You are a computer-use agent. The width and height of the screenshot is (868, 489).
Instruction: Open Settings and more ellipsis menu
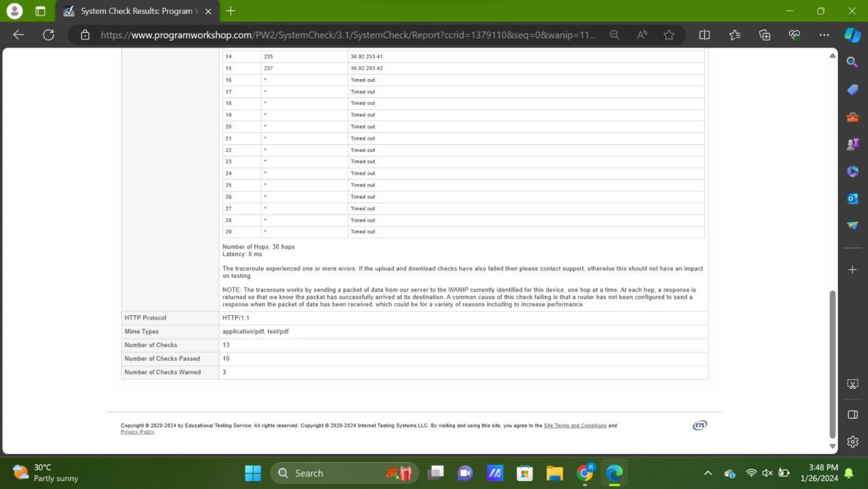click(x=824, y=35)
